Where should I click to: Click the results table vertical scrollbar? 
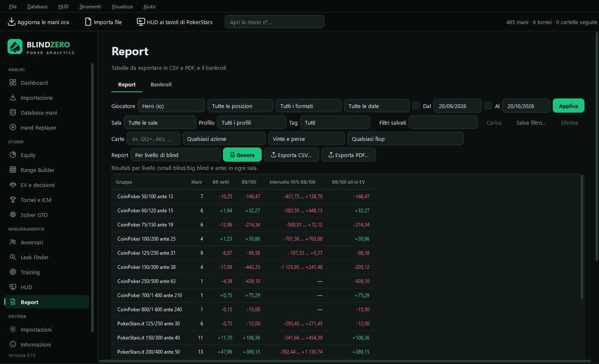[582, 237]
